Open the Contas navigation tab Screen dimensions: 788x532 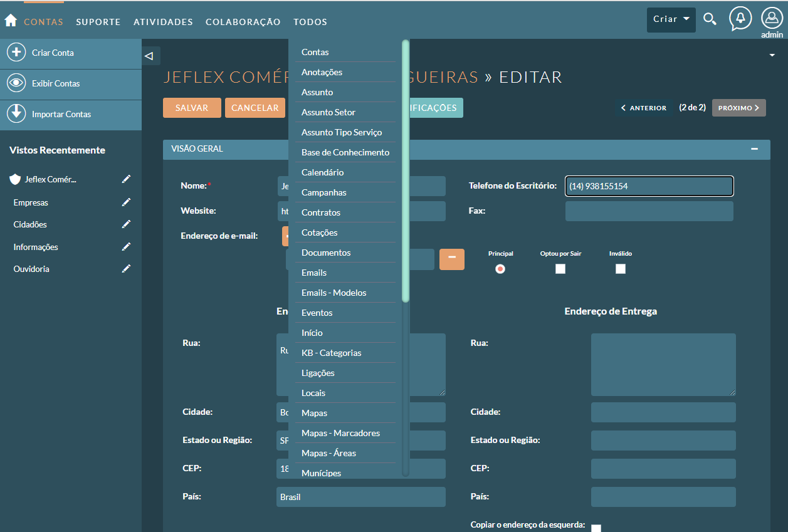[43, 22]
